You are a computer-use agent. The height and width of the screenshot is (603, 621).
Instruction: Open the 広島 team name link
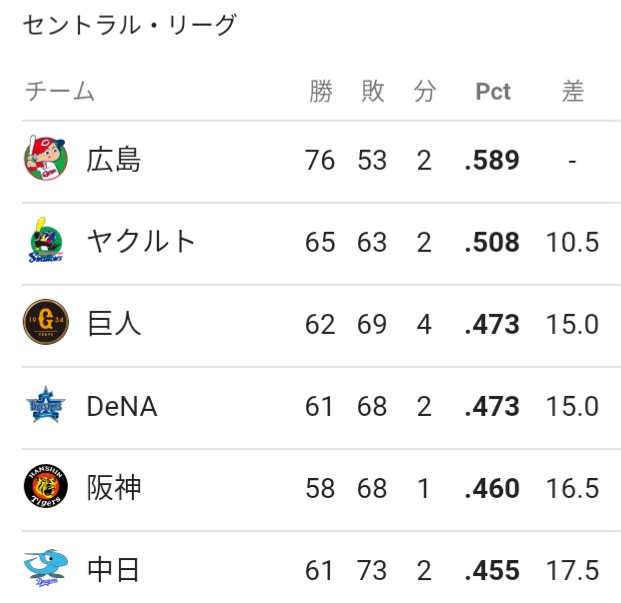coord(114,160)
